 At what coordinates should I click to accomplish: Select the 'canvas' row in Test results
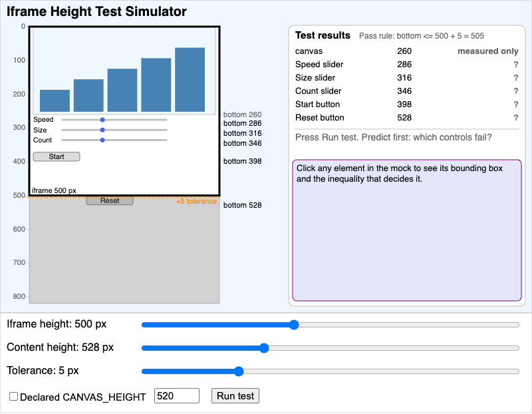[407, 51]
